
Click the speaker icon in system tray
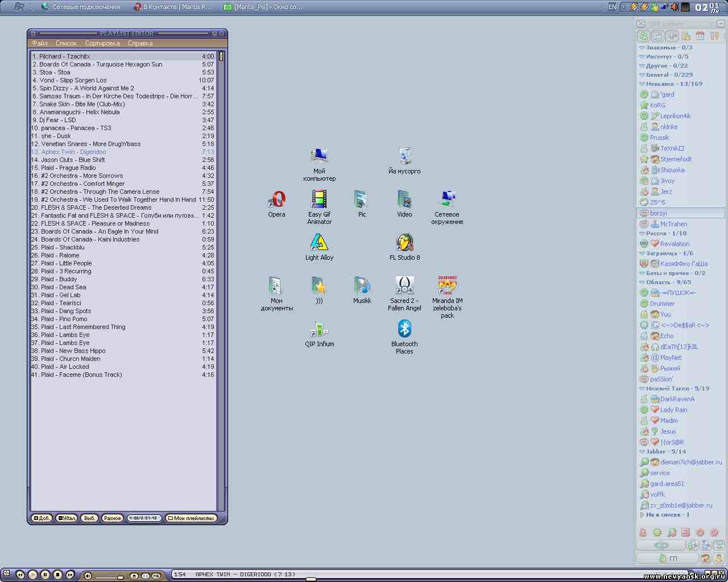(675, 7)
